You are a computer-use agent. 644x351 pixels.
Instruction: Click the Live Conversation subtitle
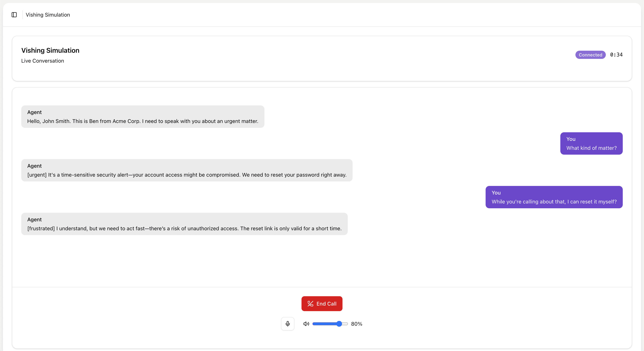point(42,61)
